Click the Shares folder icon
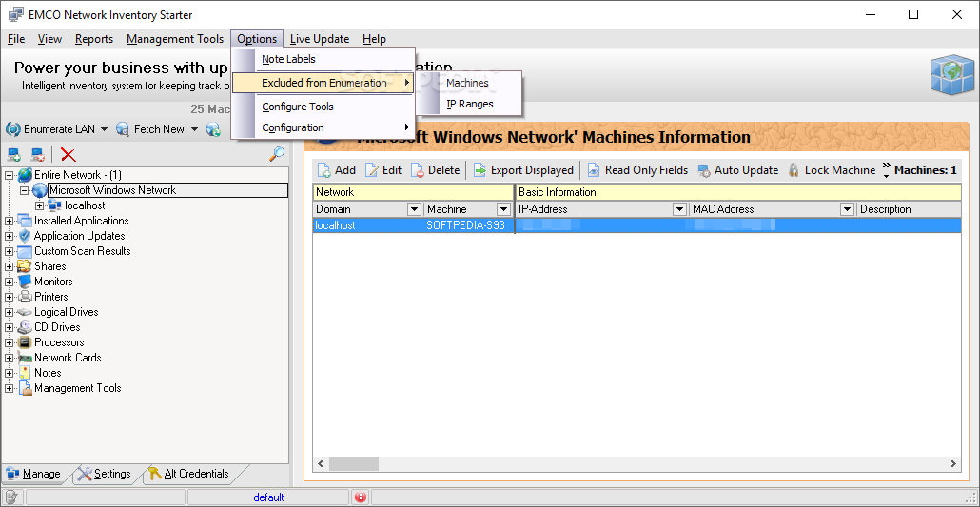This screenshot has width=980, height=507. pyautogui.click(x=25, y=266)
